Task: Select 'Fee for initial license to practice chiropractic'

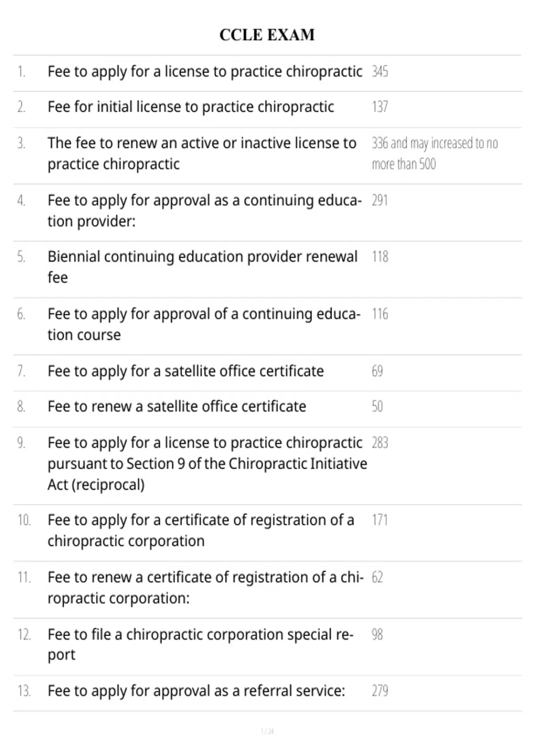Action: (x=191, y=107)
